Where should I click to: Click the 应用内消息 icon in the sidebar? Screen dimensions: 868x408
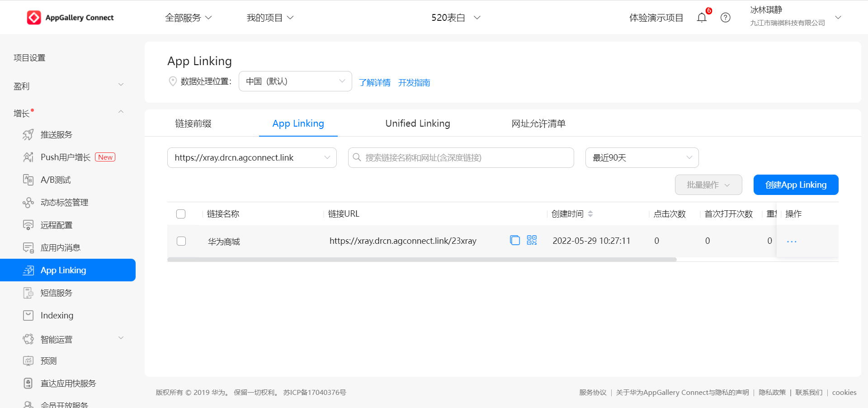coord(28,247)
